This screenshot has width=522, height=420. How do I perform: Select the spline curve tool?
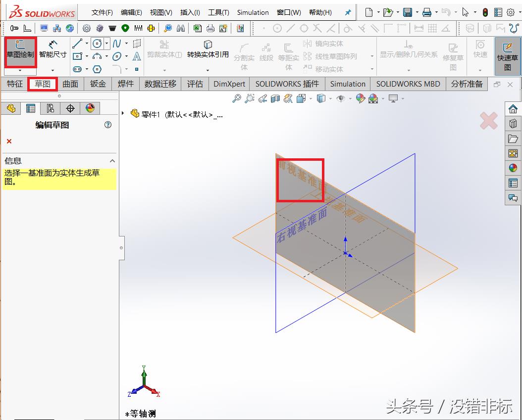pos(117,44)
